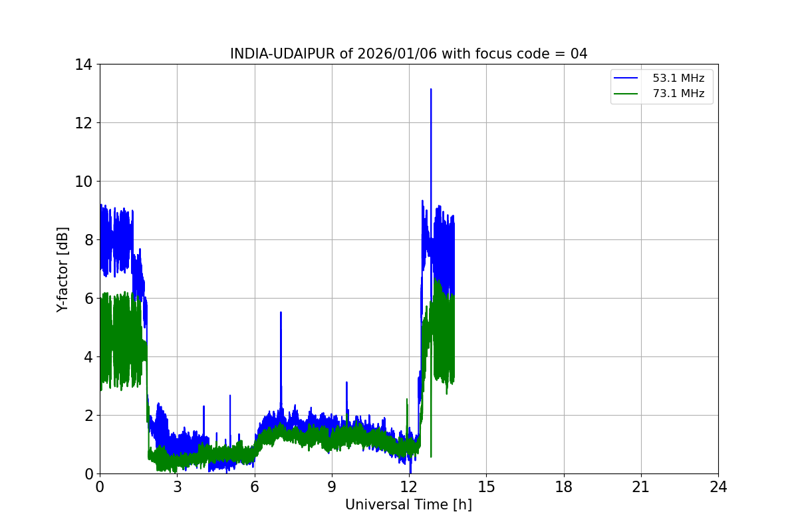This screenshot has width=798, height=532.
Task: Click the y-axis tick label 8
Action: pyautogui.click(x=88, y=240)
